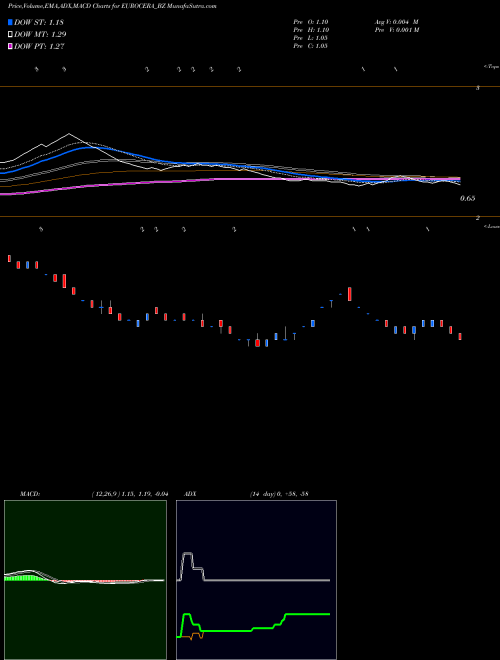Click the MACD parameters '(12,26,9) 1.15, 1.19, -0.04'
This screenshot has height=660, width=500.
coord(130,494)
